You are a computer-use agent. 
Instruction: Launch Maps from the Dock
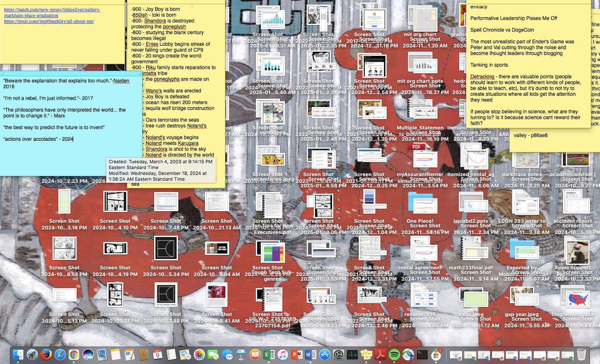click(x=185, y=355)
